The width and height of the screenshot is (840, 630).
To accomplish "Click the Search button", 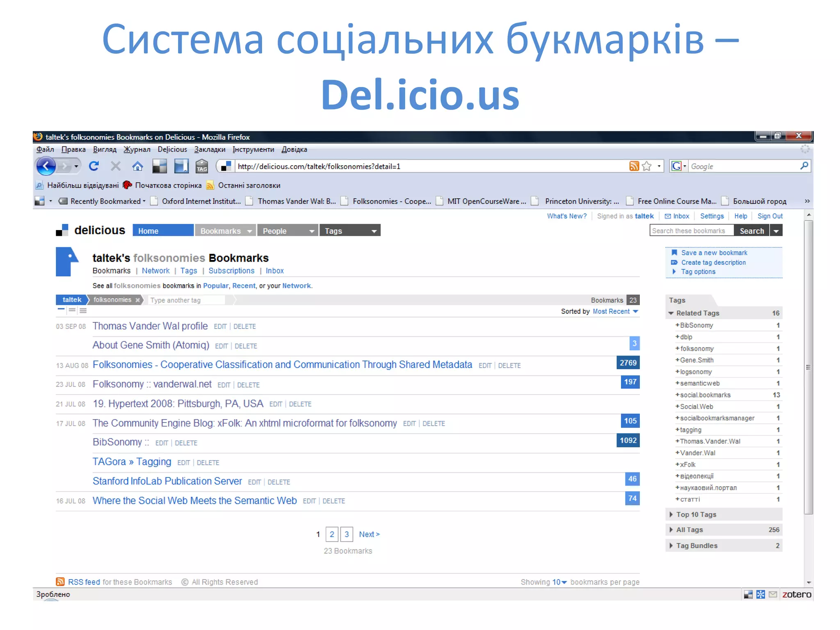I will [752, 231].
